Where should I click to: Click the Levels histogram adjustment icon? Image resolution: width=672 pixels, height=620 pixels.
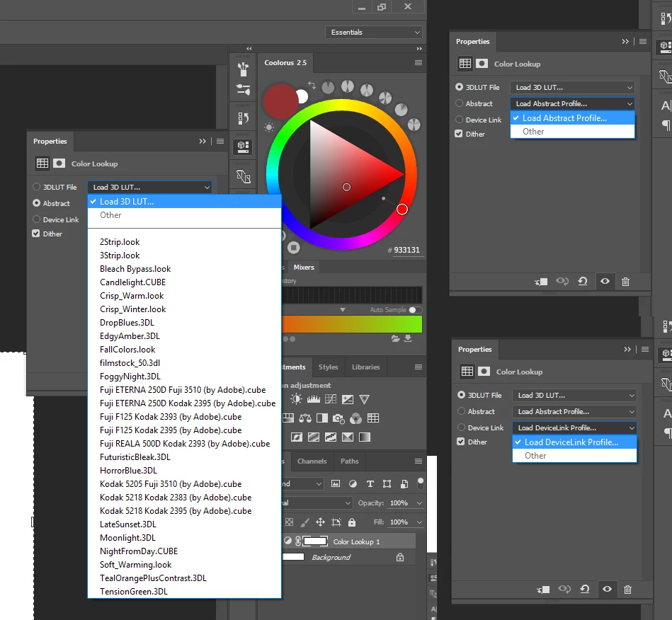313,399
